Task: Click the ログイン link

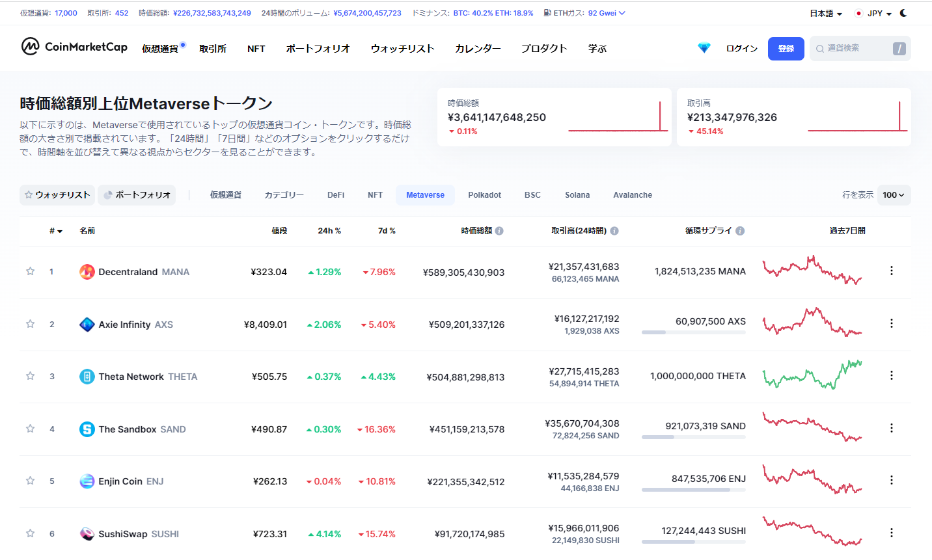Action: [742, 49]
